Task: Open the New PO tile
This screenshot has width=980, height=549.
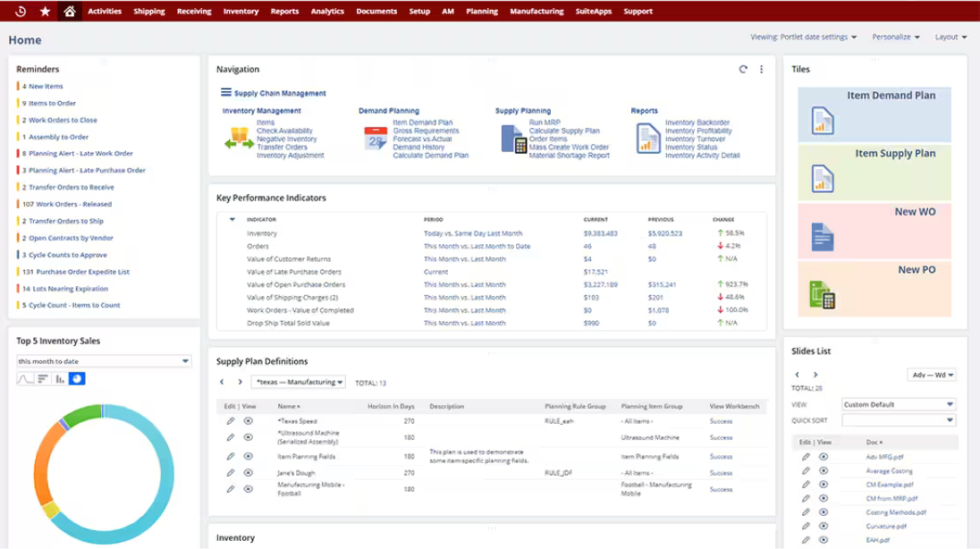Action: click(874, 289)
